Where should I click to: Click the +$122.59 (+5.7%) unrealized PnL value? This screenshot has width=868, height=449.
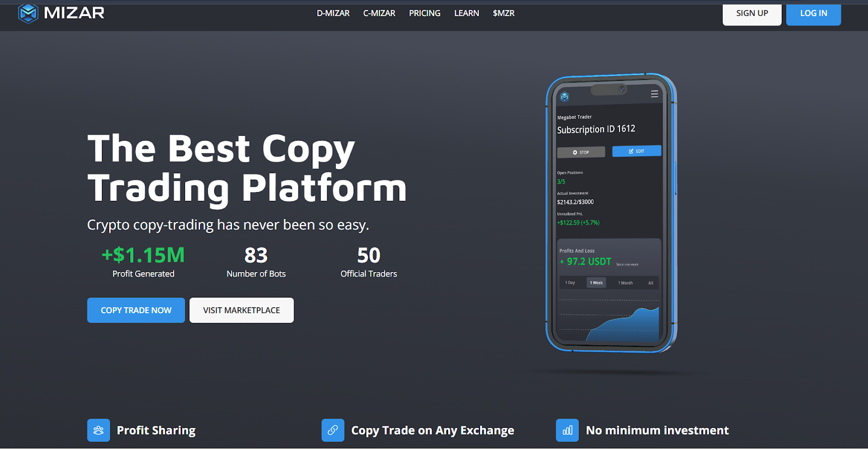pos(578,223)
